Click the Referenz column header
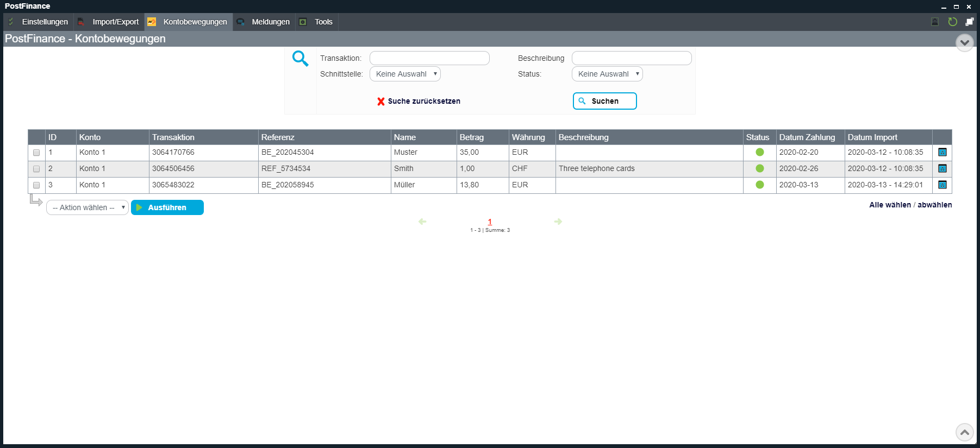The image size is (980, 448). pyautogui.click(x=324, y=137)
